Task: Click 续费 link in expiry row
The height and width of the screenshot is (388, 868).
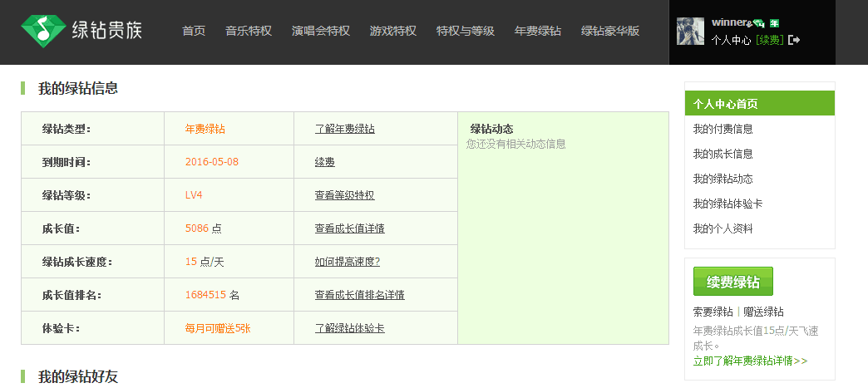Action: pyautogui.click(x=325, y=162)
